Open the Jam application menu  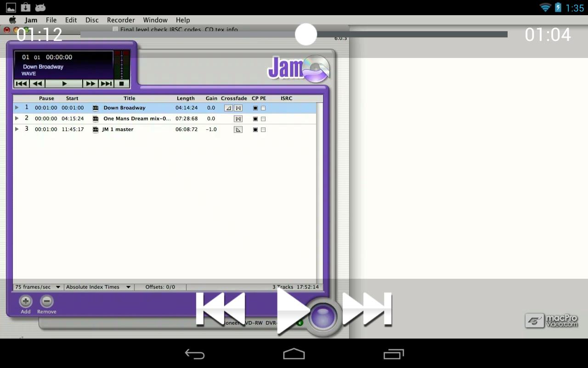coord(31,20)
